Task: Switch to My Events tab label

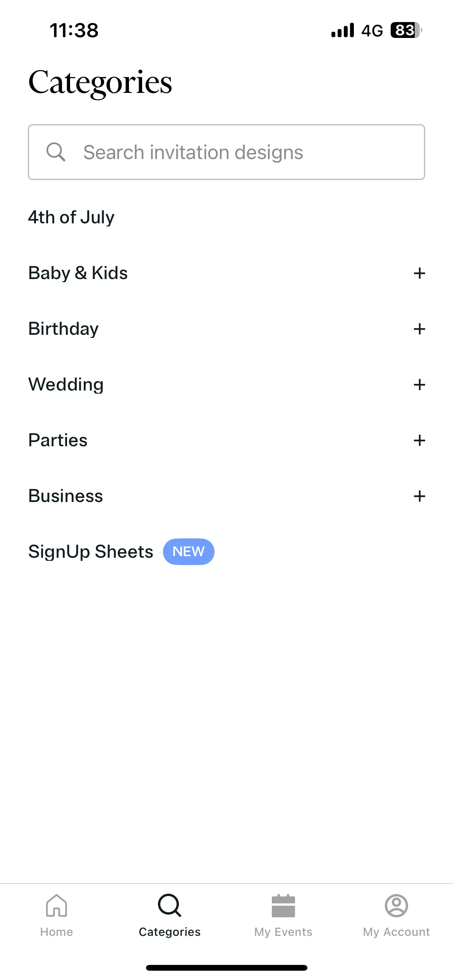Action: point(283,932)
